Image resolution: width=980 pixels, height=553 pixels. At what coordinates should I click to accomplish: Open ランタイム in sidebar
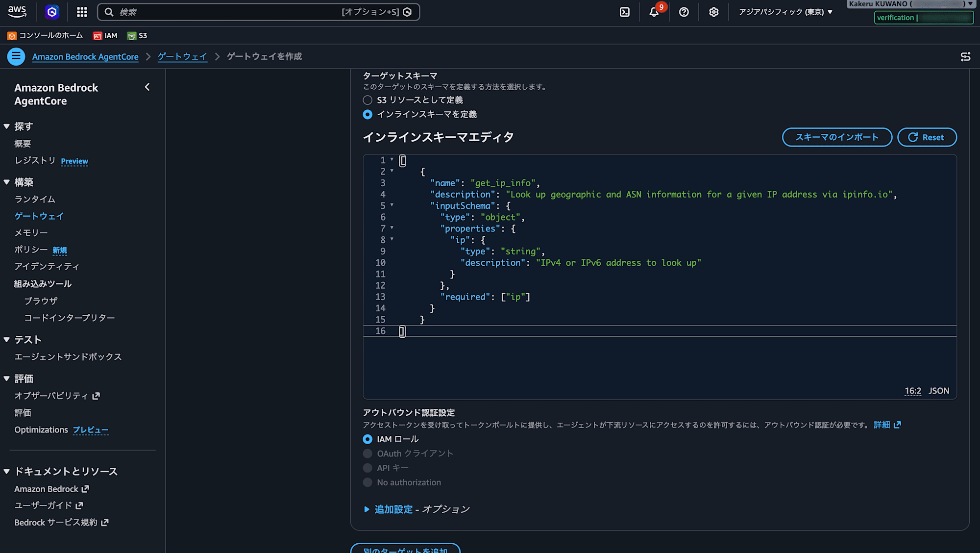click(x=35, y=199)
